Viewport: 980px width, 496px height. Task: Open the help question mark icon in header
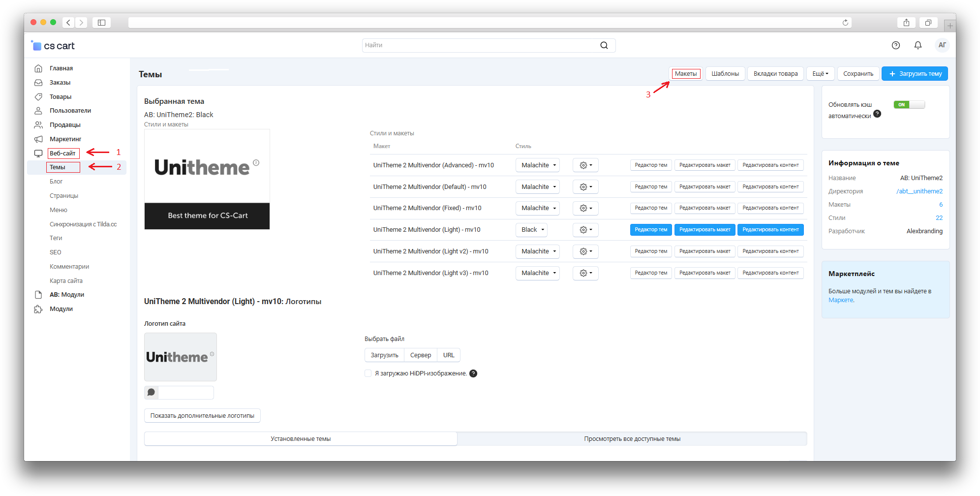pyautogui.click(x=895, y=45)
